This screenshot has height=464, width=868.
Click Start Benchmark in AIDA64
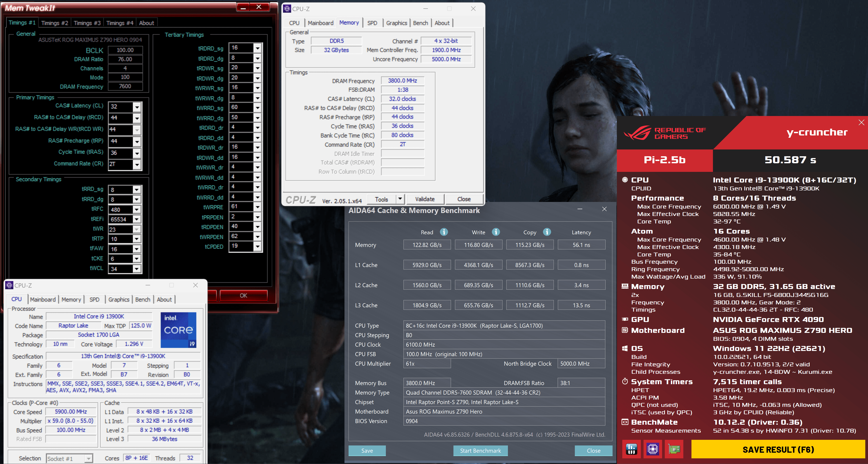(x=481, y=450)
